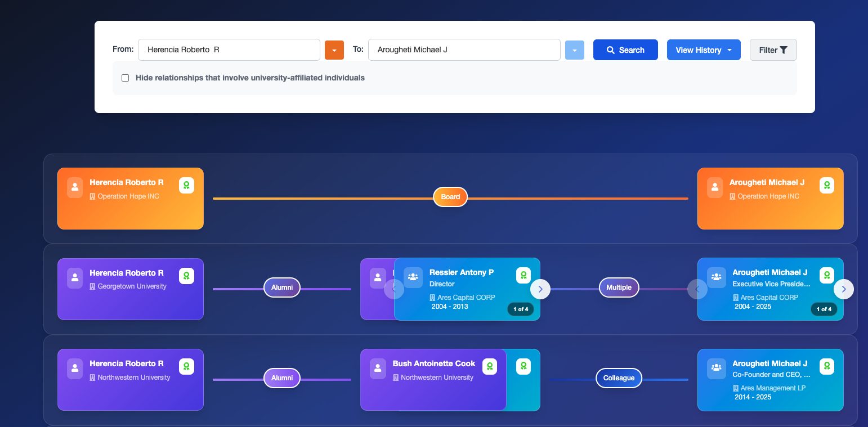Click the green badge on Herencia's Northwestern University card
The width and height of the screenshot is (868, 427).
[186, 366]
